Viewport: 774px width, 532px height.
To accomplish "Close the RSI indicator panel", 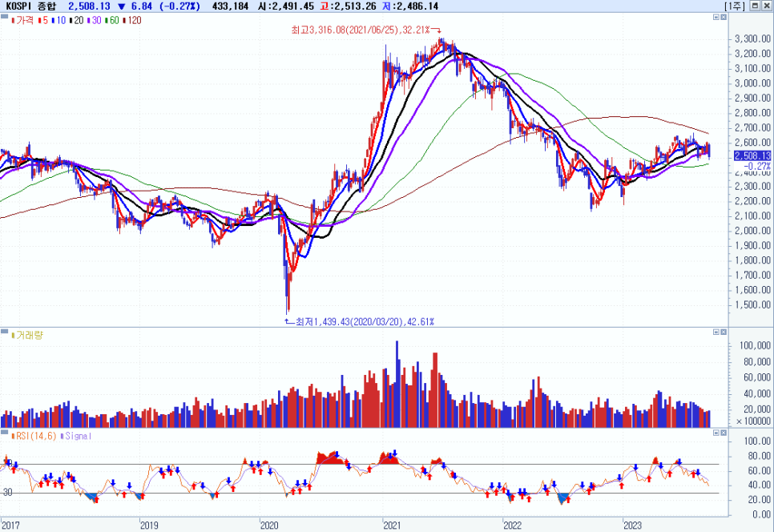I will [x=724, y=433].
